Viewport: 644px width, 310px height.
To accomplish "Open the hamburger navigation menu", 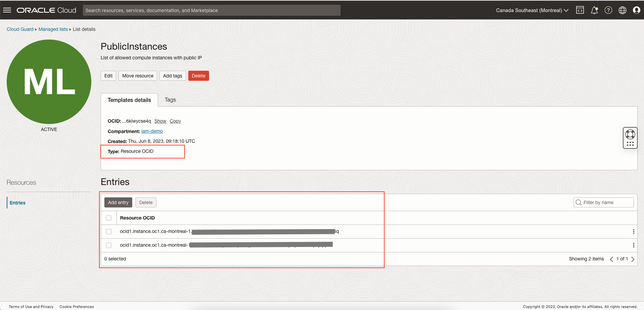I will pos(7,10).
